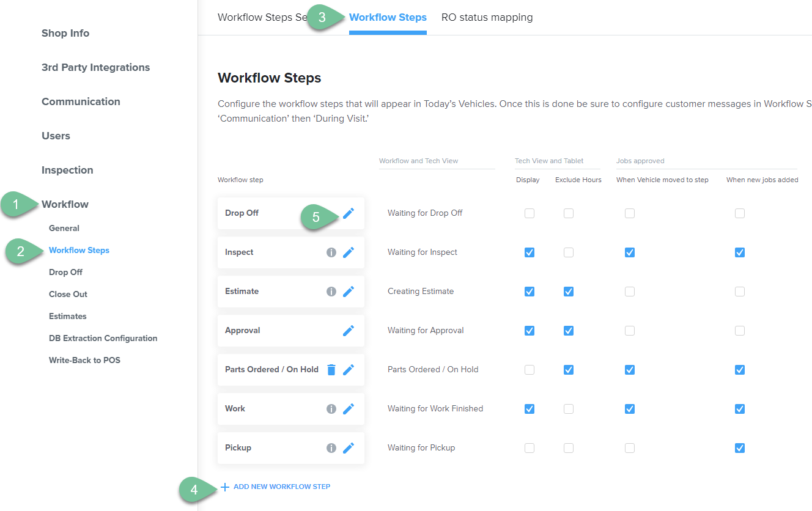
Task: Open Close Out in the sidebar
Action: (x=68, y=294)
